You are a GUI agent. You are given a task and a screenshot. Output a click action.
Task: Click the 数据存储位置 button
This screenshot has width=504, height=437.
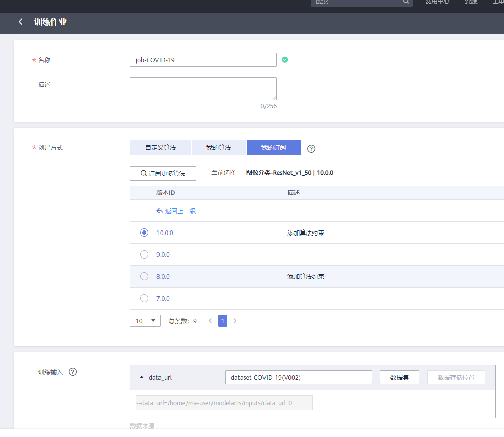pyautogui.click(x=456, y=377)
